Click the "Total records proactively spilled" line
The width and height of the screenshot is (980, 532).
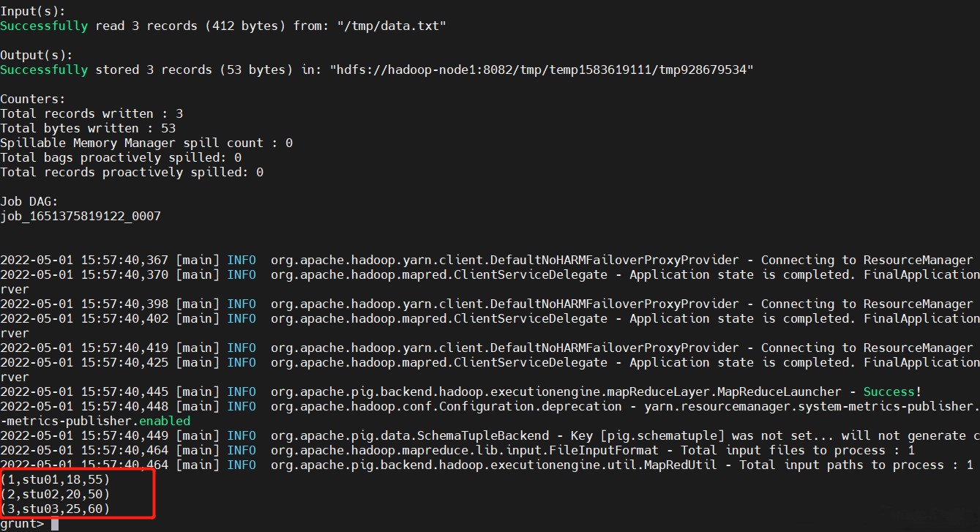132,172
